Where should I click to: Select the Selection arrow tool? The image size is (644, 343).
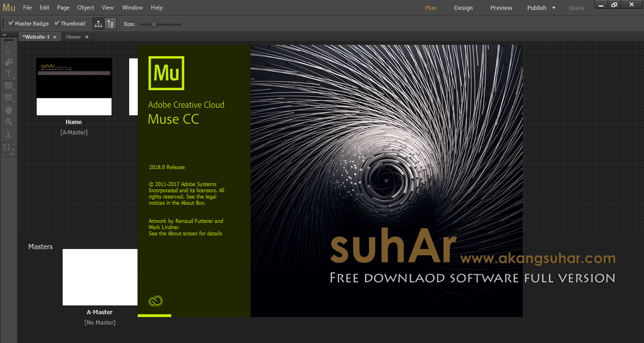[x=8, y=50]
